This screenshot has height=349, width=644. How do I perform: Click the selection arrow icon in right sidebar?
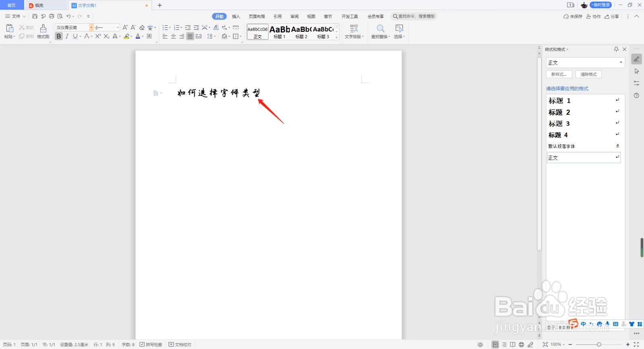point(637,71)
